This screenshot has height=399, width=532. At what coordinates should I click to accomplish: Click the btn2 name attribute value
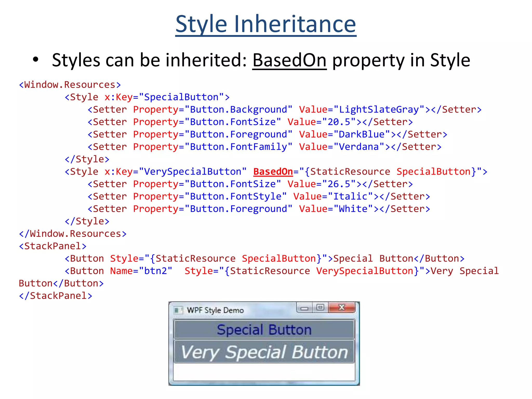[x=155, y=271]
